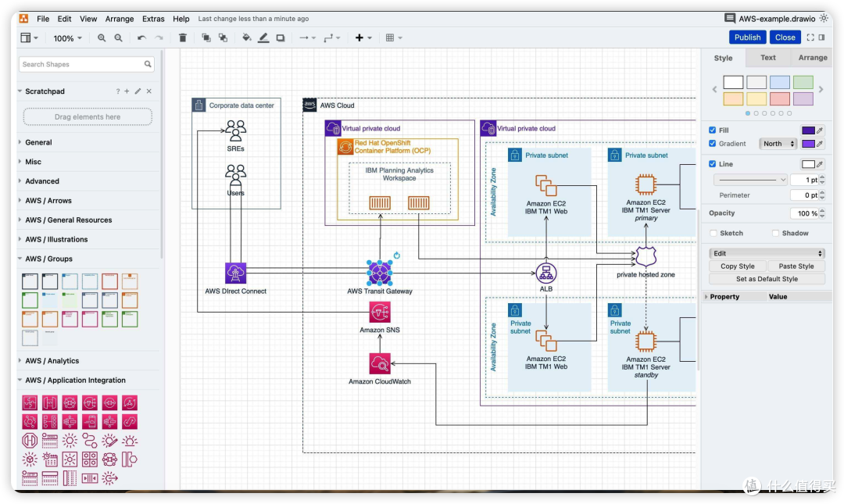Click the zoom in magnifier icon

[x=101, y=38]
